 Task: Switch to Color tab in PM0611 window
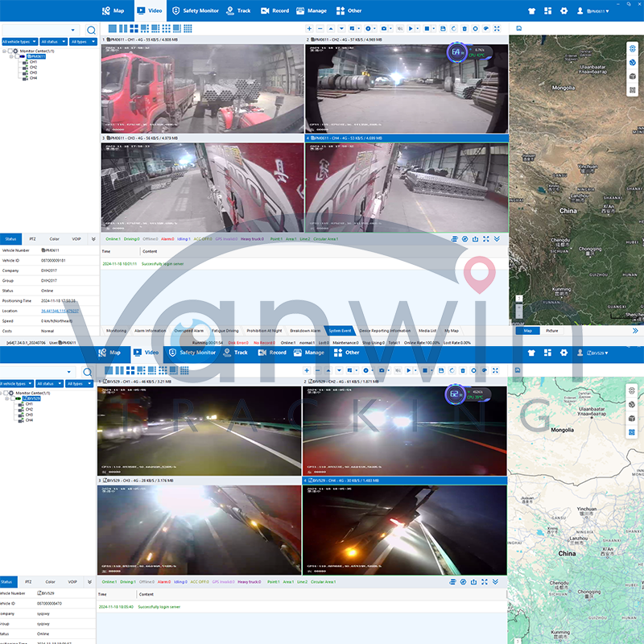(54, 238)
